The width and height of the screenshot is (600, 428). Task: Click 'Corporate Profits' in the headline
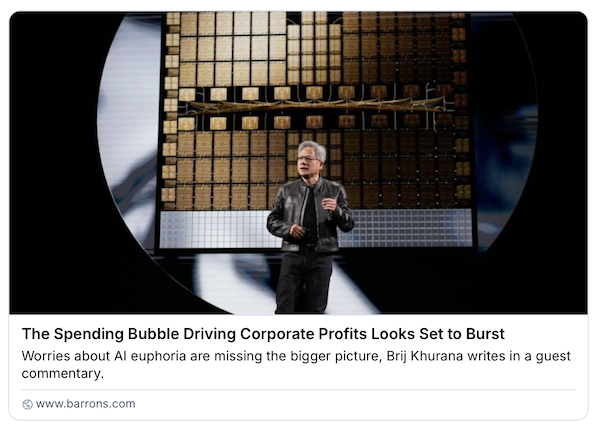click(303, 334)
